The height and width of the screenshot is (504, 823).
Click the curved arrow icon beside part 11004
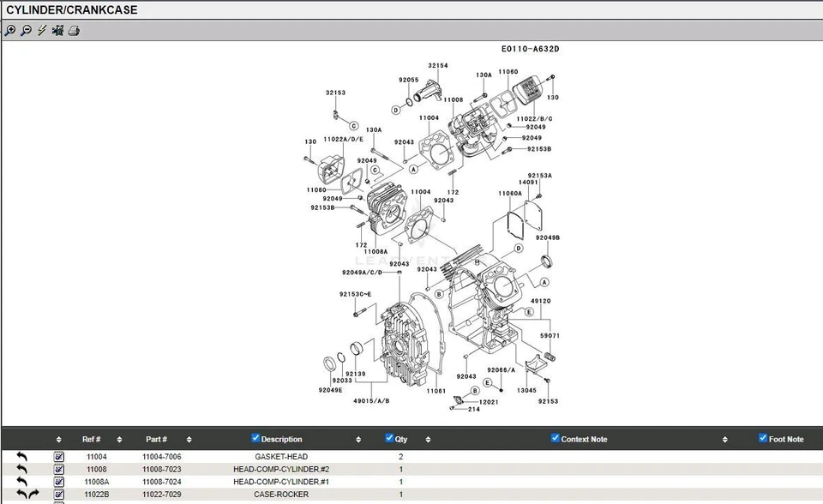(21, 457)
